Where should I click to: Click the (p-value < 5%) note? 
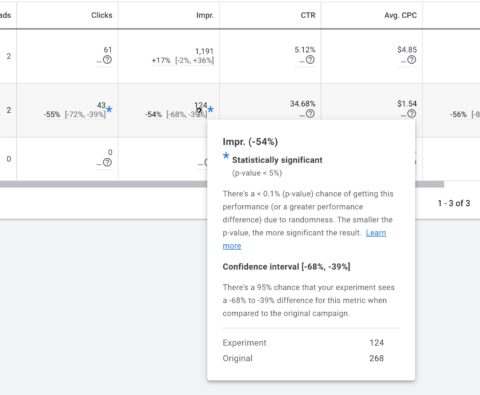pos(257,173)
